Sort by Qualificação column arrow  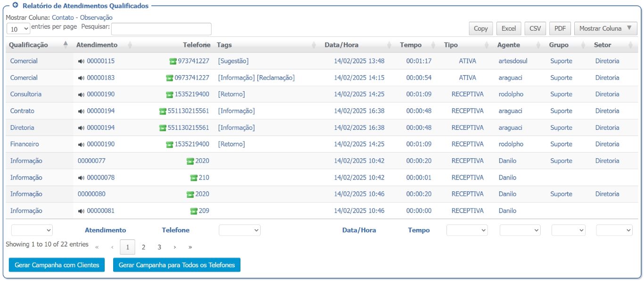point(66,45)
